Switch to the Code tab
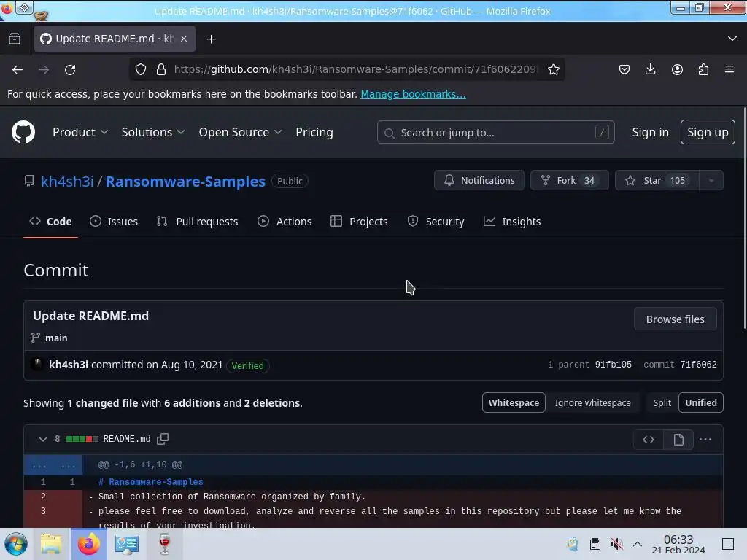The width and height of the screenshot is (747, 560). coord(50,222)
